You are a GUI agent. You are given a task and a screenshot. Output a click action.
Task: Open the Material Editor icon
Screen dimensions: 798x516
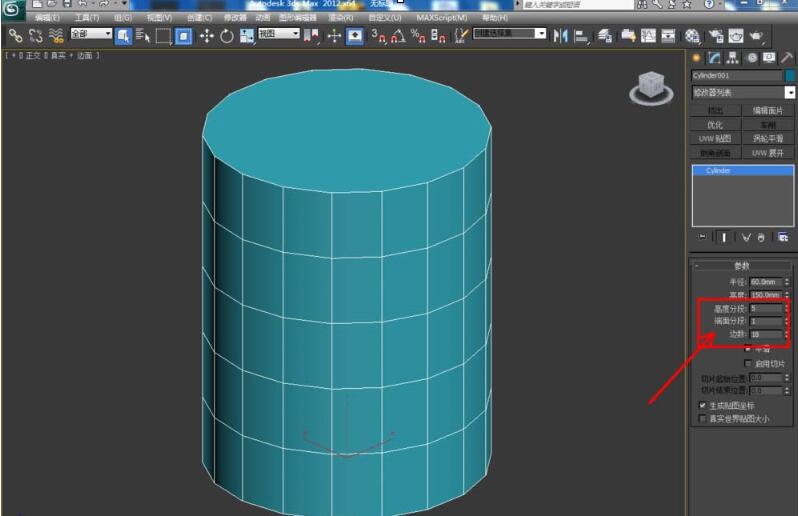click(x=692, y=36)
